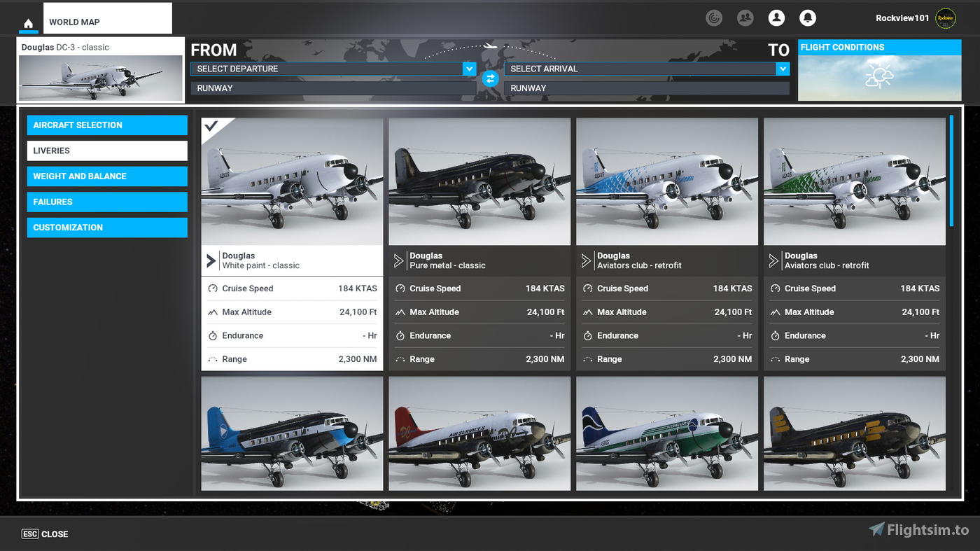
Task: Open WEIGHT AND BALANCE settings
Action: pyautogui.click(x=106, y=176)
